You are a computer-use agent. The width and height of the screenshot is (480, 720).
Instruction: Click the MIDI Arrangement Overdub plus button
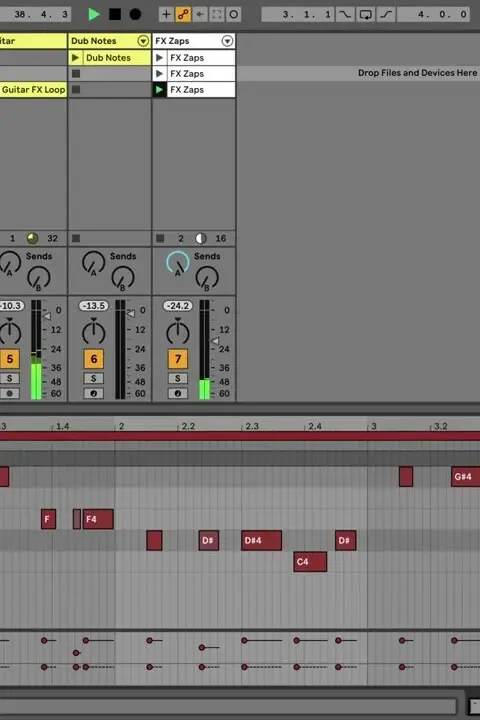click(x=166, y=14)
